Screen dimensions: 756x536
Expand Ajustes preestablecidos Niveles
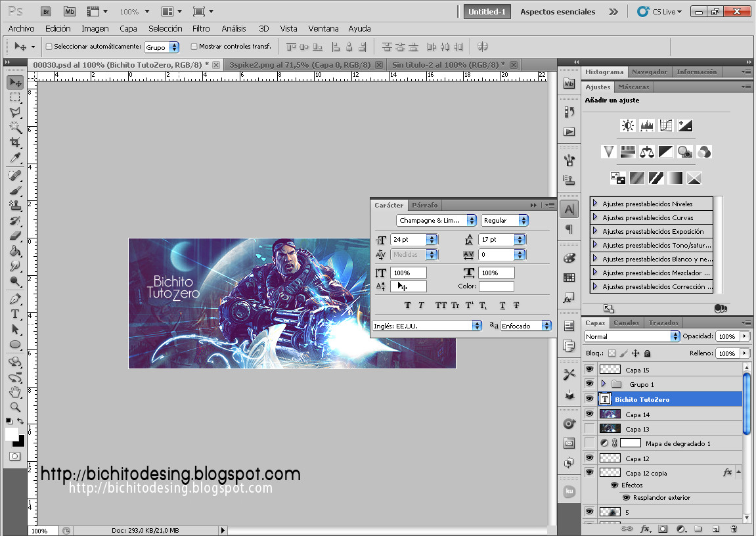[595, 204]
